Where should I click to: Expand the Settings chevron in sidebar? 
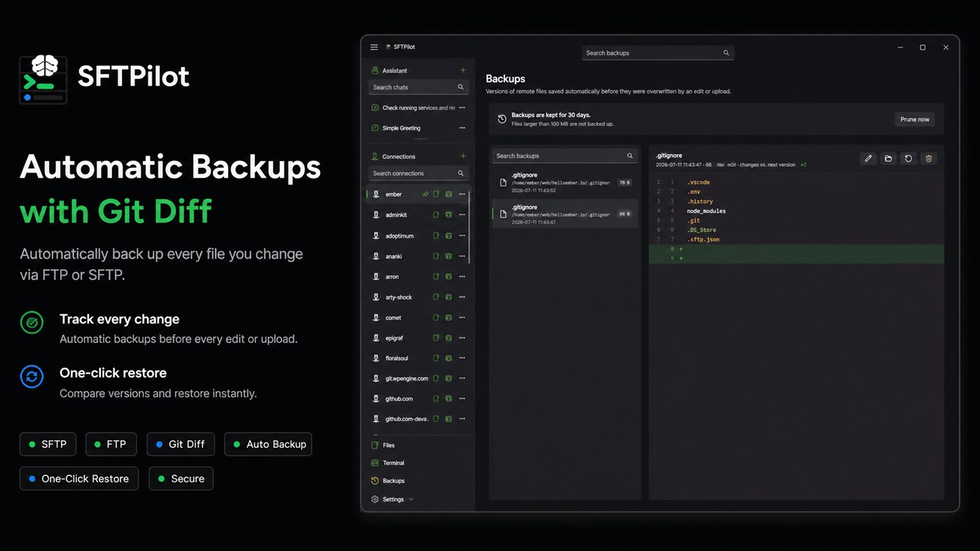point(411,499)
